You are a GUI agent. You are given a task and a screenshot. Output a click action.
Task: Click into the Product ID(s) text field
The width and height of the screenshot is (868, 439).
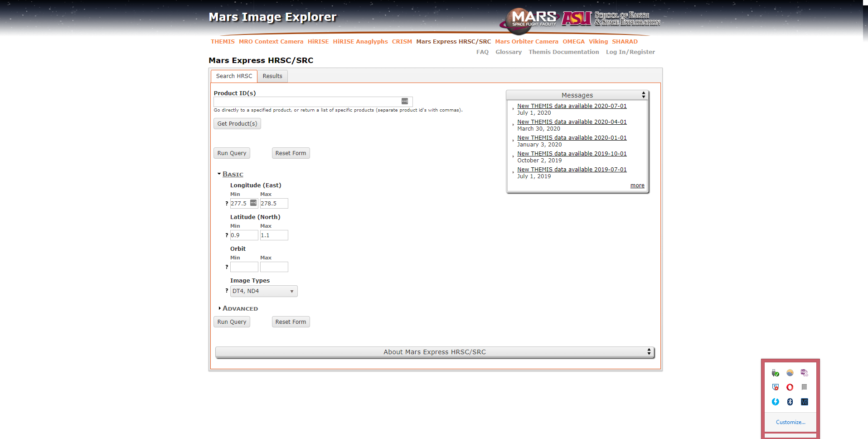pos(313,102)
